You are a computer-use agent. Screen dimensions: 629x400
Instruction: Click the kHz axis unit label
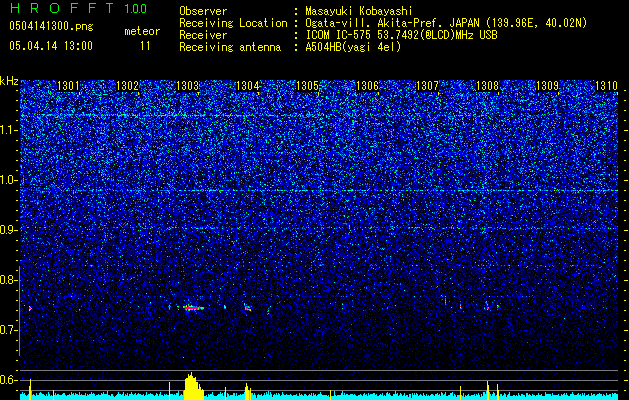point(9,81)
